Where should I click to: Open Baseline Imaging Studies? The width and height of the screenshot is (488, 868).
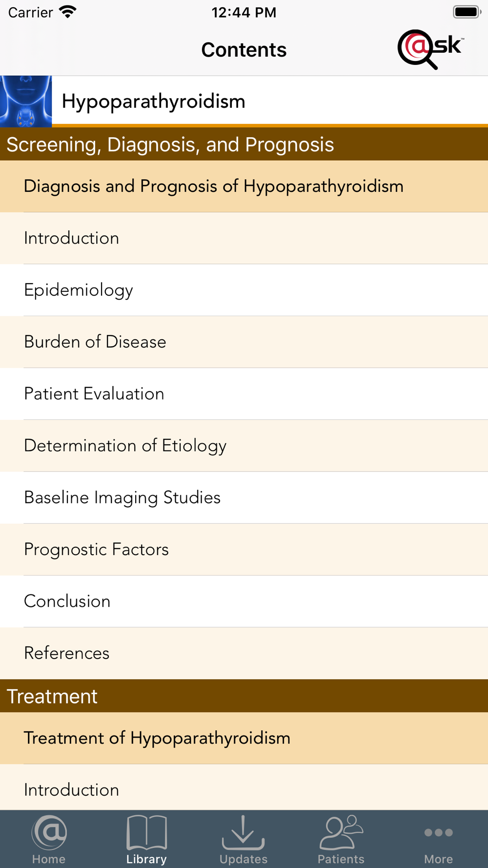click(244, 497)
